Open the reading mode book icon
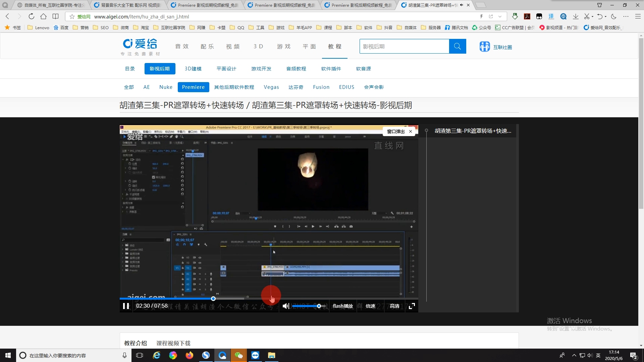 click(56, 16)
